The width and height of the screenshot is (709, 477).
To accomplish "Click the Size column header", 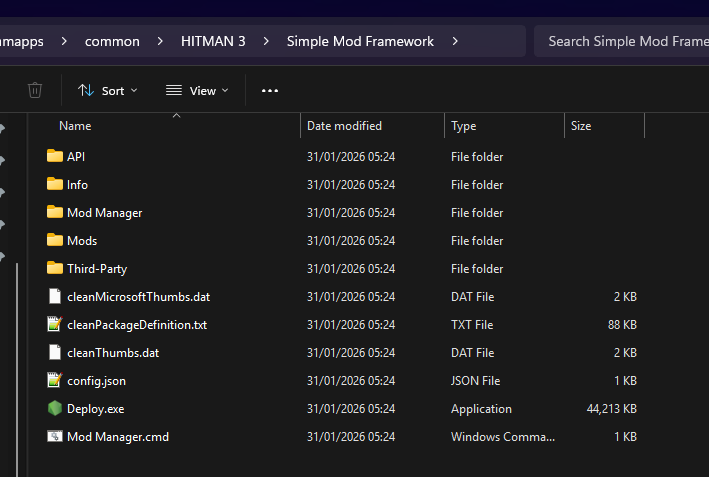I will (581, 126).
